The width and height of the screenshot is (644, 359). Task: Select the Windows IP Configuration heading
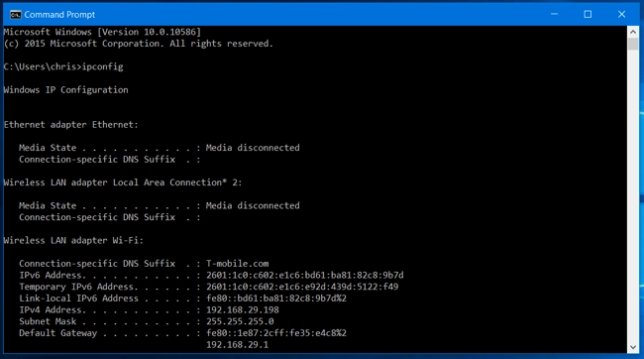coord(65,89)
